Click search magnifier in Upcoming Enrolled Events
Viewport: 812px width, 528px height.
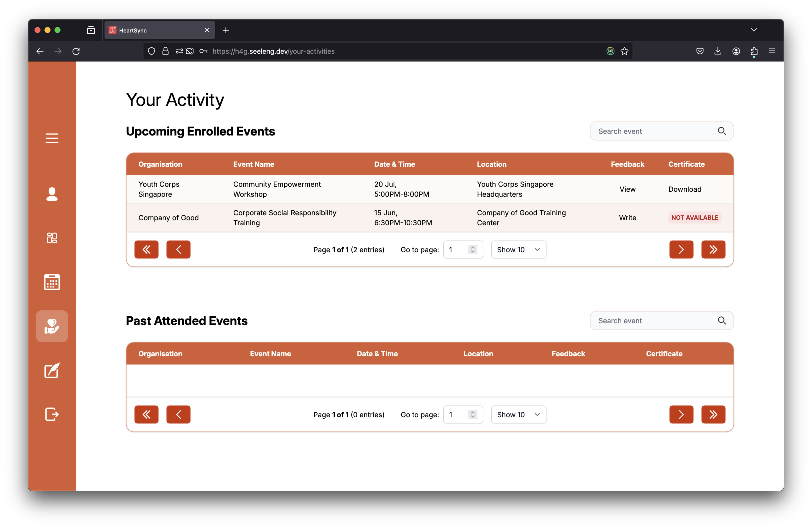721,131
